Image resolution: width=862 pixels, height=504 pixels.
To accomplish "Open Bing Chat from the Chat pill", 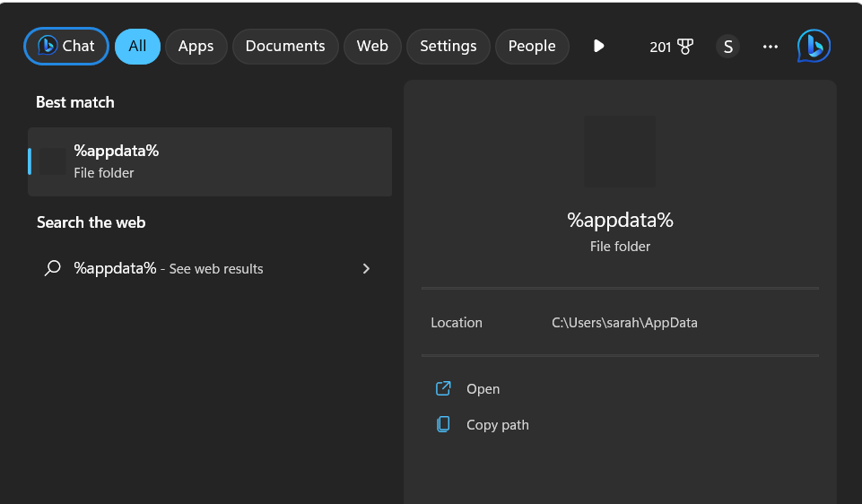I will pos(66,46).
